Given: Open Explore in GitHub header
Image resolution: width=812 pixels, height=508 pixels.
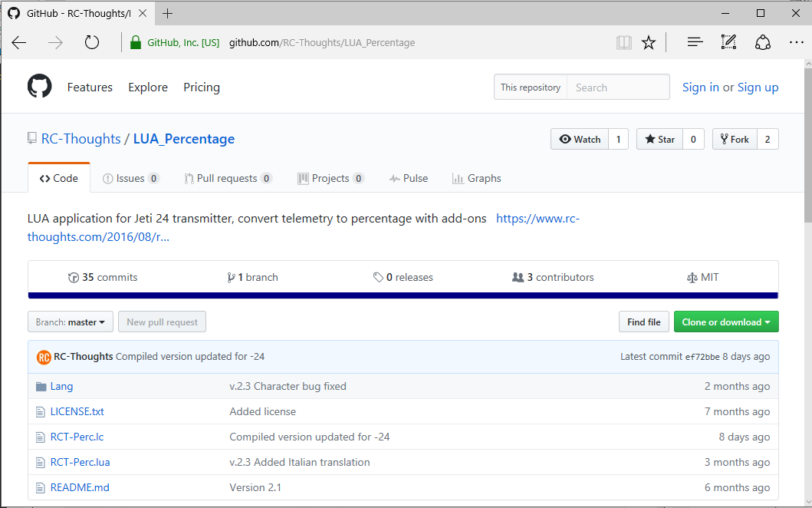Looking at the screenshot, I should pyautogui.click(x=148, y=87).
